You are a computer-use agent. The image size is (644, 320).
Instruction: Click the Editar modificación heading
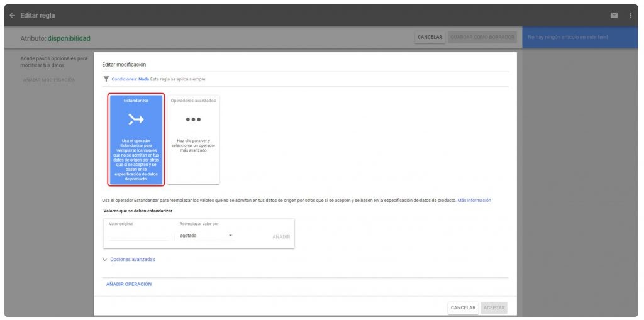tap(124, 65)
